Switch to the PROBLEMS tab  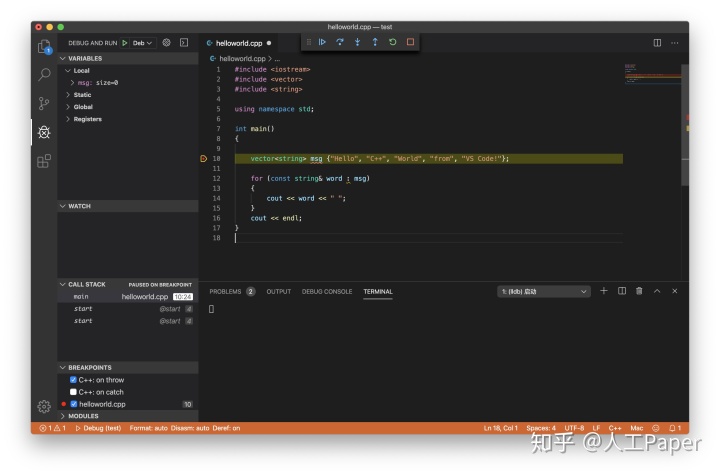232,291
